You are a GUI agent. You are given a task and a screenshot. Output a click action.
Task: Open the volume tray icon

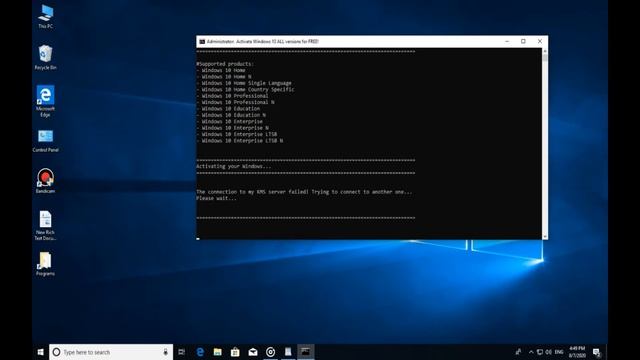pos(549,352)
